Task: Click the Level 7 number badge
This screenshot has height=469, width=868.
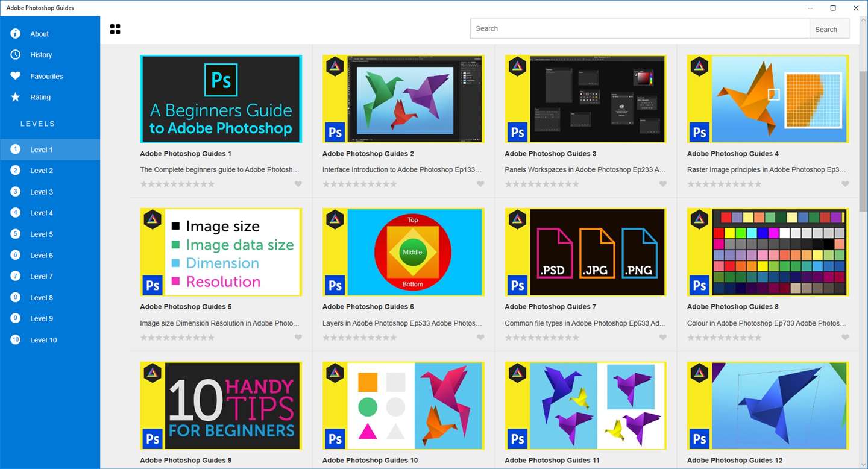Action: (16, 276)
